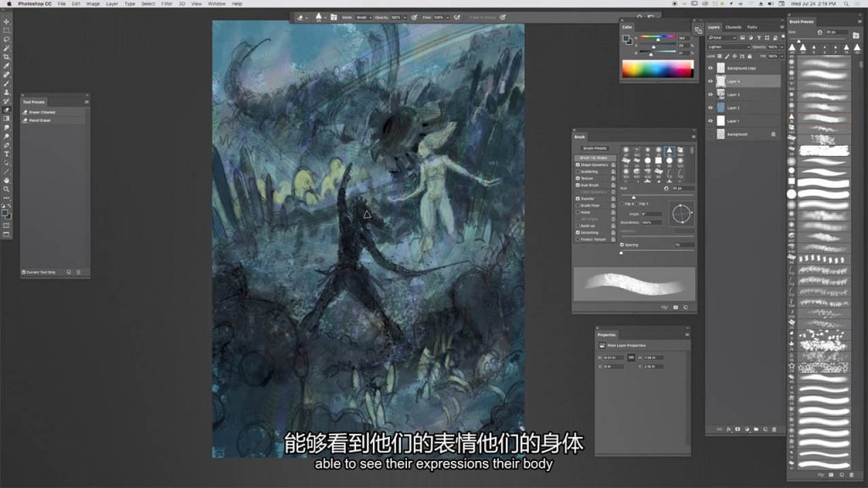Open the options bar Mode dropdown
This screenshot has height=488, width=868.
364,17
